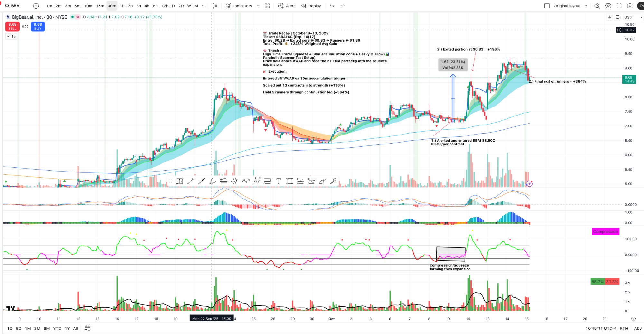
Task: Open the indicator templates grid icon
Action: click(x=267, y=6)
